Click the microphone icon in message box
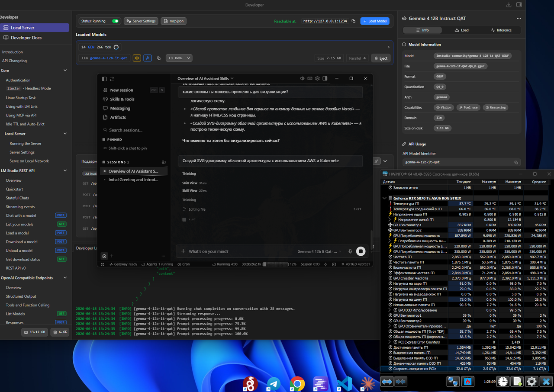Image resolution: width=554 pixels, height=392 pixels. click(x=350, y=251)
